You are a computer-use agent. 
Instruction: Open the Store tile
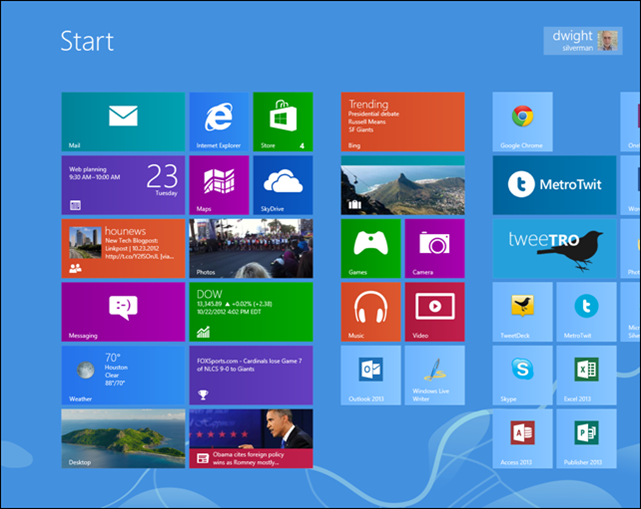click(x=283, y=122)
